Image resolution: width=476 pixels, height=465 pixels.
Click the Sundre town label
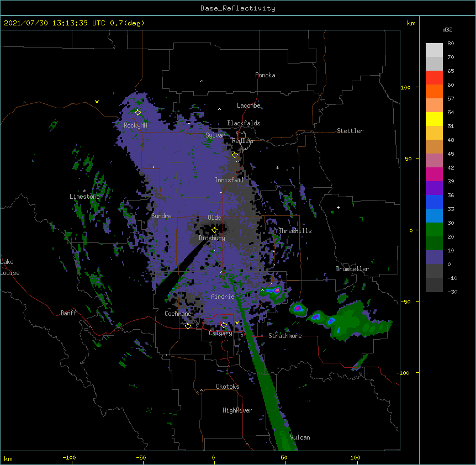click(x=161, y=216)
